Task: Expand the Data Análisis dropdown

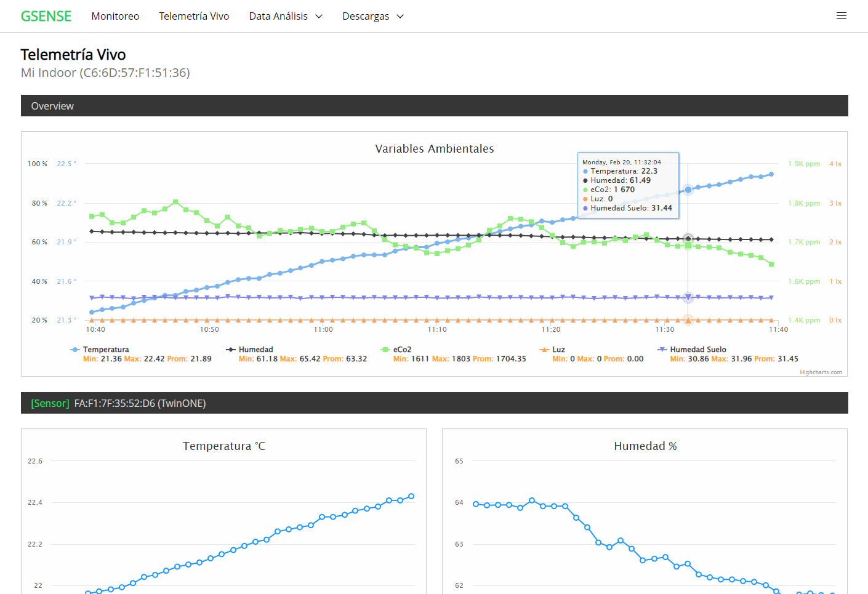Action: 285,17
